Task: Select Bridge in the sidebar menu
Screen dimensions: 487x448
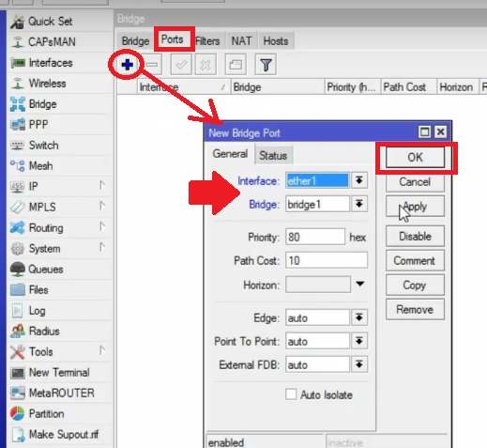Action: click(59, 104)
